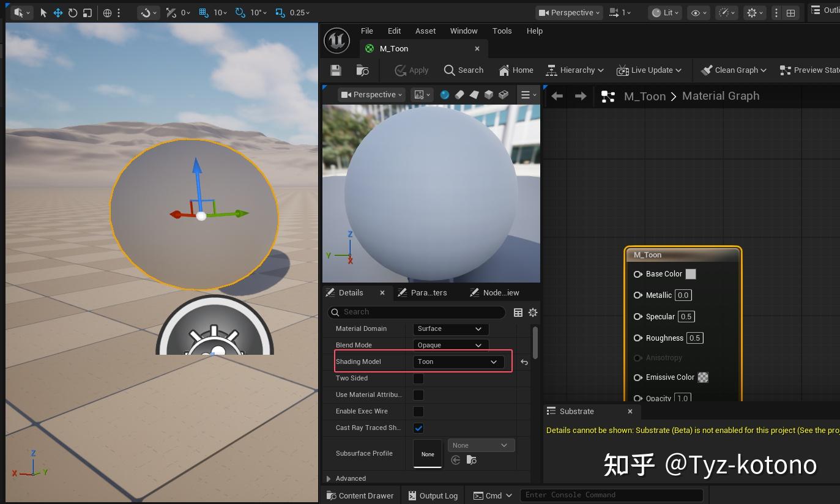Select the Move tool in the viewport toolbar
The image size is (840, 504).
click(58, 12)
